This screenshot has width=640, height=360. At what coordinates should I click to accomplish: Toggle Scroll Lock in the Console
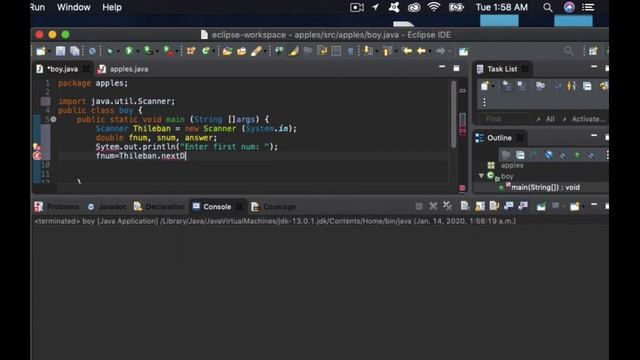pyautogui.click(x=480, y=206)
